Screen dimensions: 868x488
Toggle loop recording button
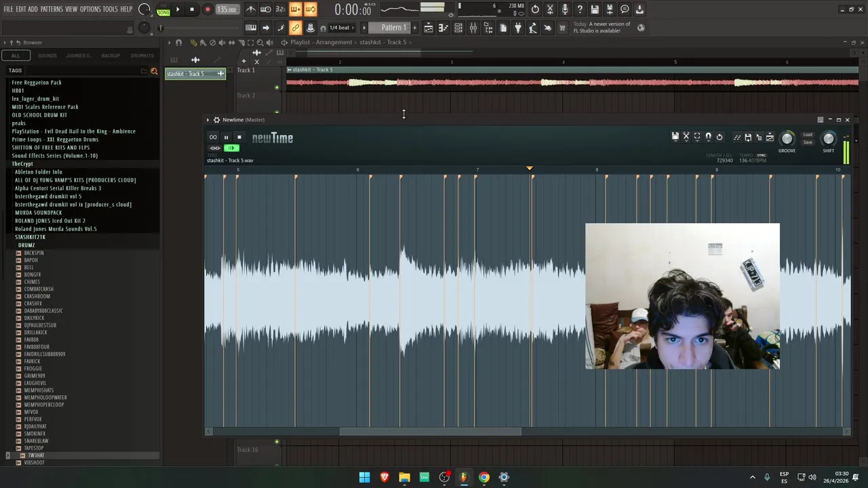point(311,9)
